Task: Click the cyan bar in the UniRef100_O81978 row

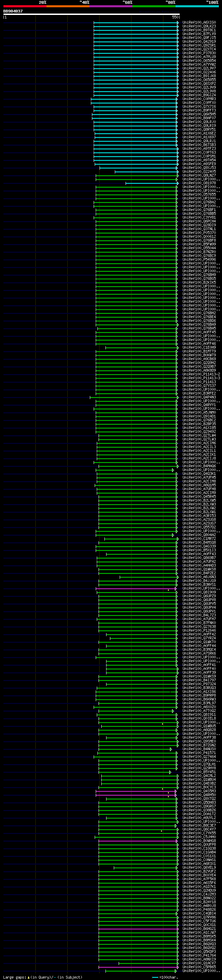Action: tap(152, 183)
